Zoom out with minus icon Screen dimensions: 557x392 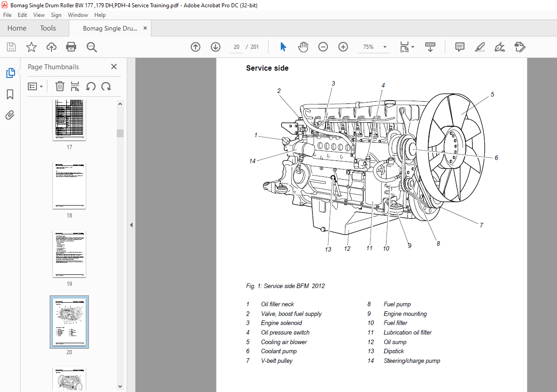coord(323,47)
